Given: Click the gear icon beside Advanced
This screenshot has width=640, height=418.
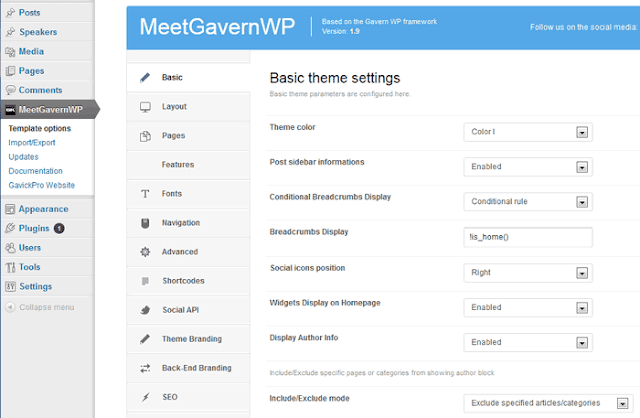Looking at the screenshot, I should (145, 252).
